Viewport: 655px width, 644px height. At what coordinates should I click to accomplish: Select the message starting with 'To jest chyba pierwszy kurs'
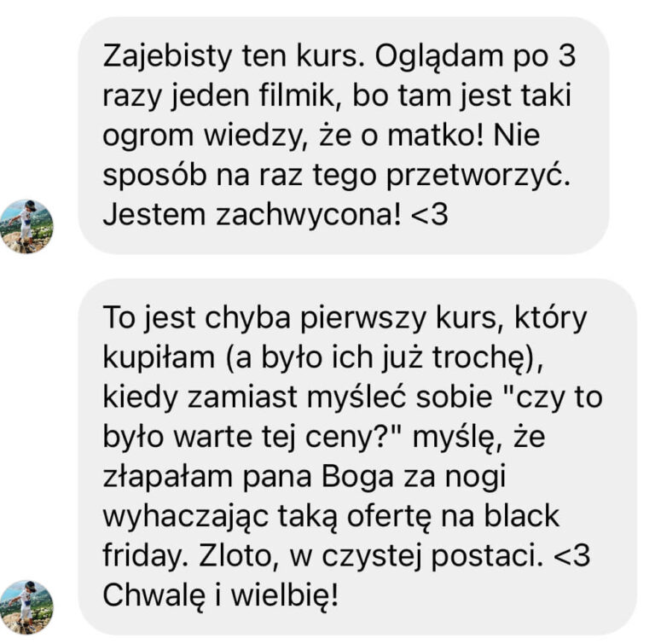(x=357, y=457)
